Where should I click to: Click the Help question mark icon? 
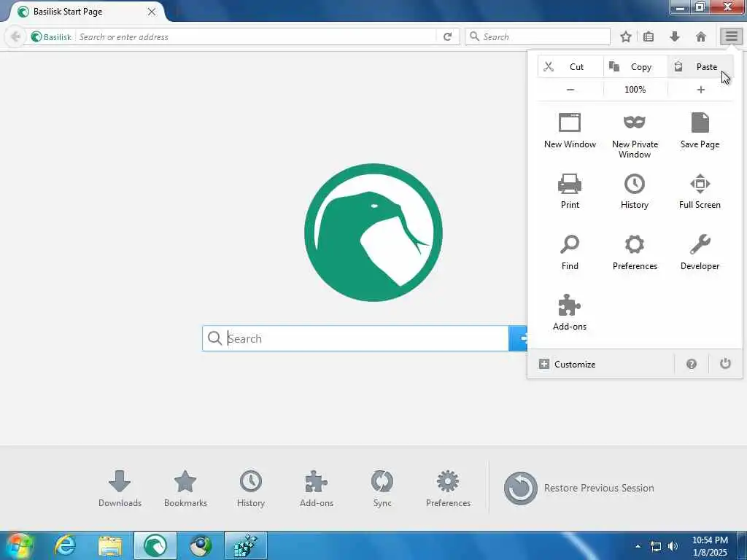pos(692,365)
